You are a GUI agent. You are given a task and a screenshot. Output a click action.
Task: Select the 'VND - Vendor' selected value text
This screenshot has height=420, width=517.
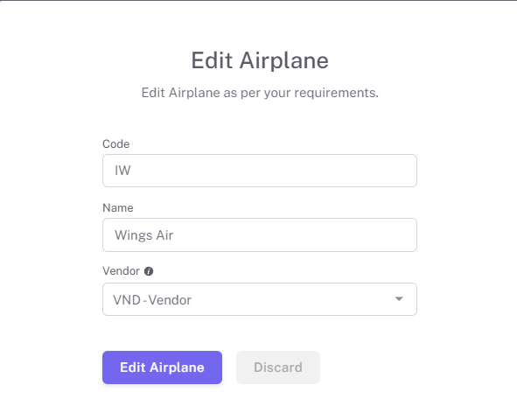(152, 300)
